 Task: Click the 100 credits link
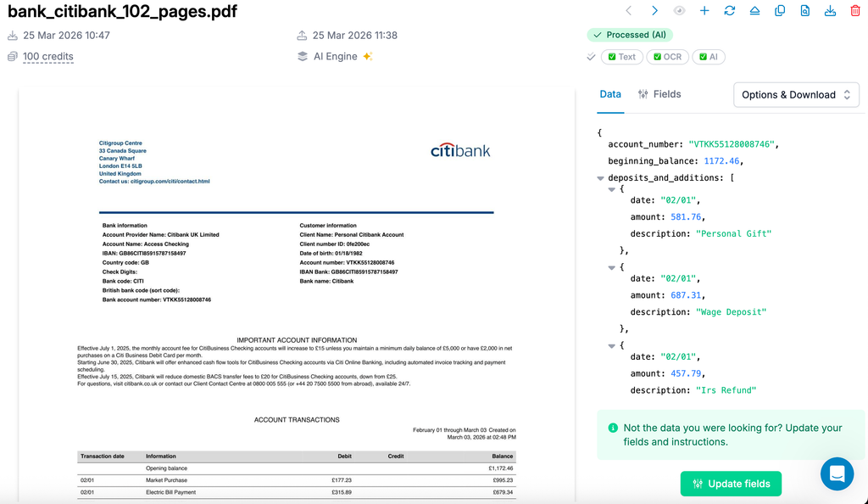click(46, 56)
